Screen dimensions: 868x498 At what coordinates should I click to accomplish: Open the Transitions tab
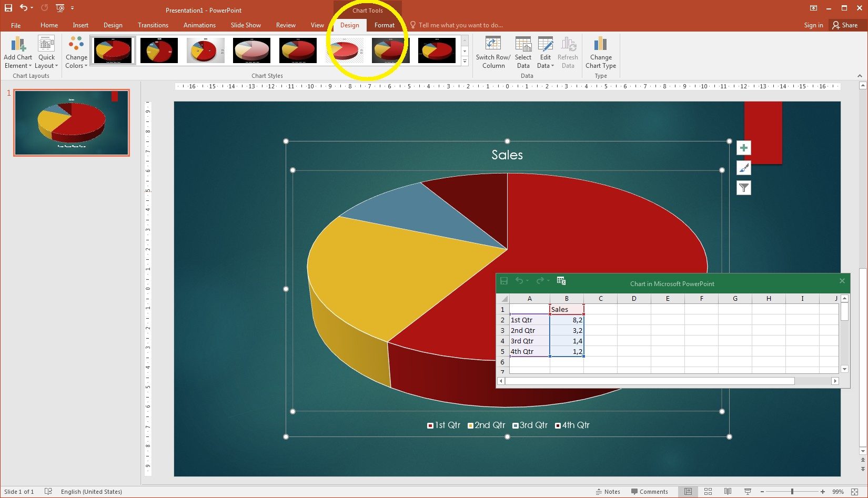(x=153, y=25)
